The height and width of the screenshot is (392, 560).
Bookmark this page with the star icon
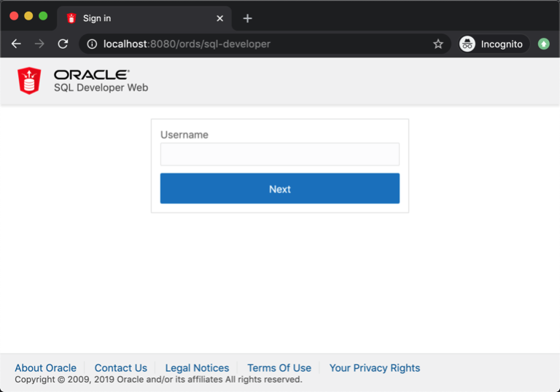[x=437, y=44]
